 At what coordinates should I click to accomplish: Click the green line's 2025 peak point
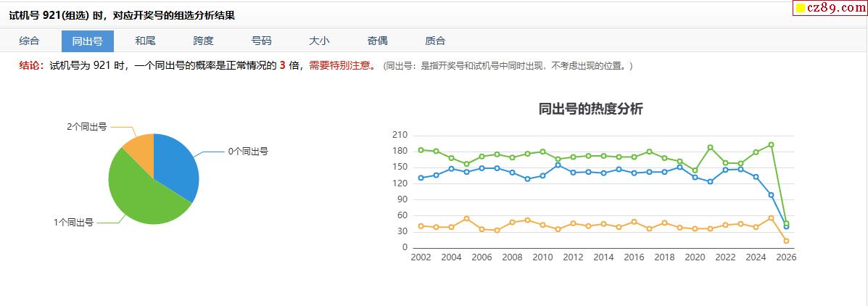pyautogui.click(x=771, y=145)
